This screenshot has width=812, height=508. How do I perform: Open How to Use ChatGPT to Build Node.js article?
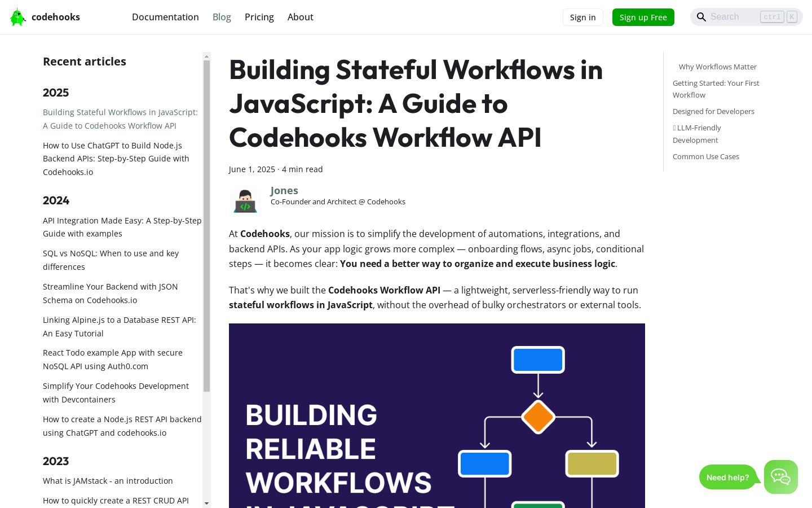point(116,159)
